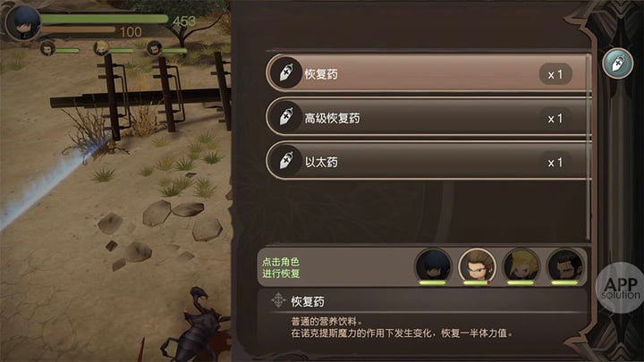This screenshot has height=362, width=644.
Task: Choose the 高级恢复药 list row
Action: point(428,117)
